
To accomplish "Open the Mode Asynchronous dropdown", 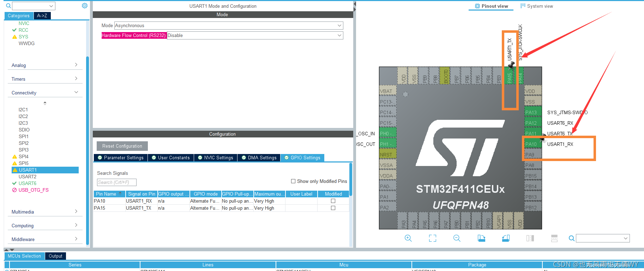I will 229,25.
